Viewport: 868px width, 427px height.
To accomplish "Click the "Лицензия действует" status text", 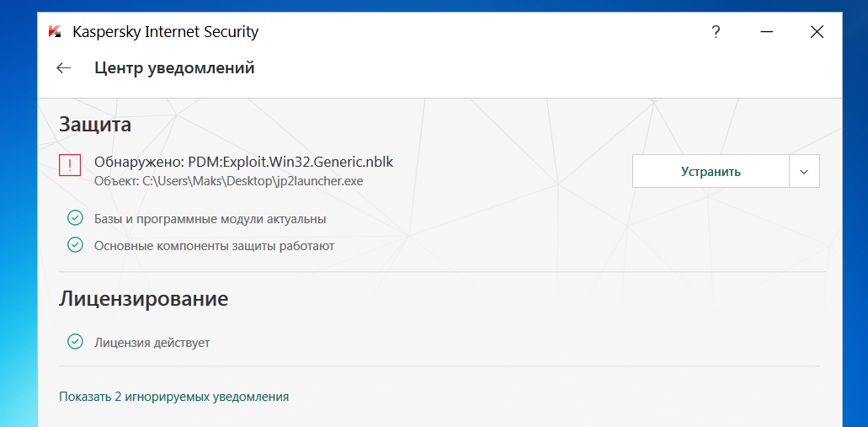I will tap(152, 343).
